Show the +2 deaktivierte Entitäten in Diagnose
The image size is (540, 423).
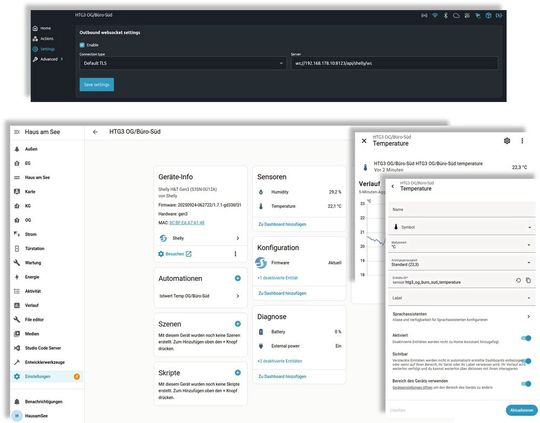280,361
